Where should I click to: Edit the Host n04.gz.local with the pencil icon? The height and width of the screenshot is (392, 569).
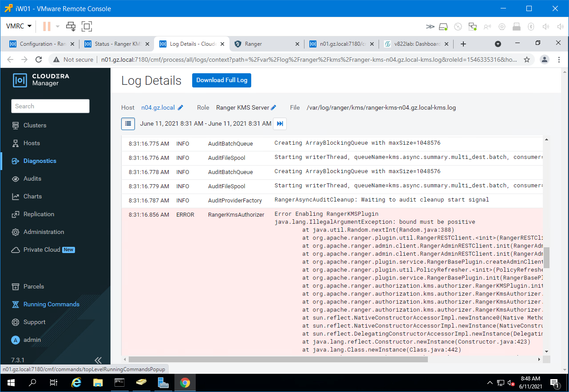180,107
